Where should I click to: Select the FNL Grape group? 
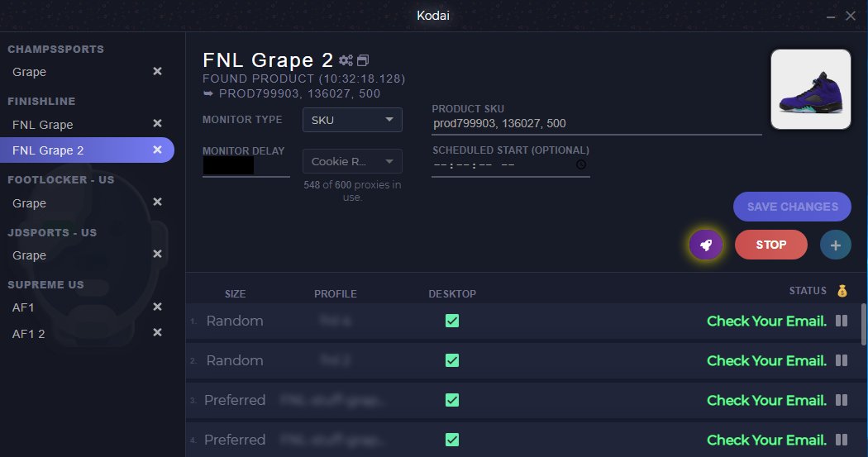coord(43,125)
